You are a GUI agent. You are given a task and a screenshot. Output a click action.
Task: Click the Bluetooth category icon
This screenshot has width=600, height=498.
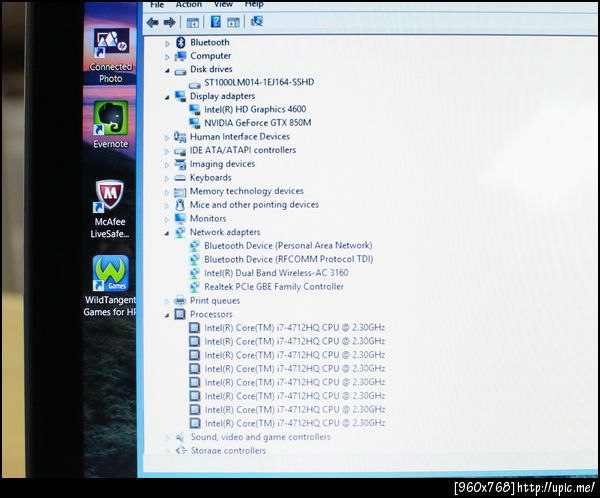coord(181,42)
